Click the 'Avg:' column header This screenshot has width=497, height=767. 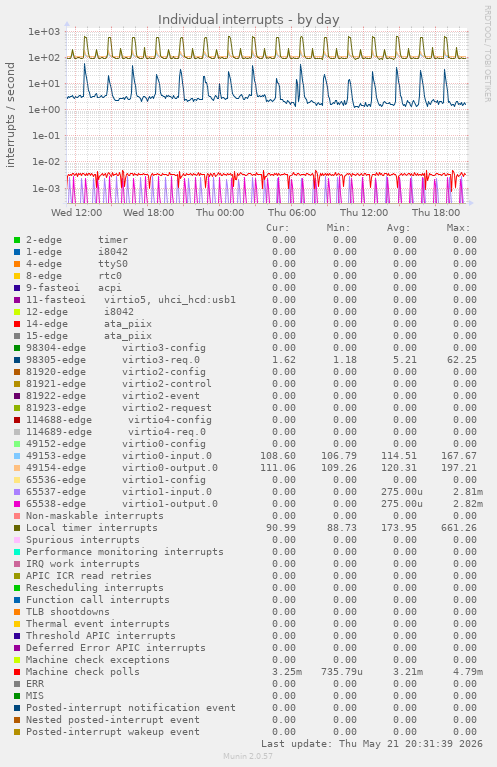pos(399,228)
